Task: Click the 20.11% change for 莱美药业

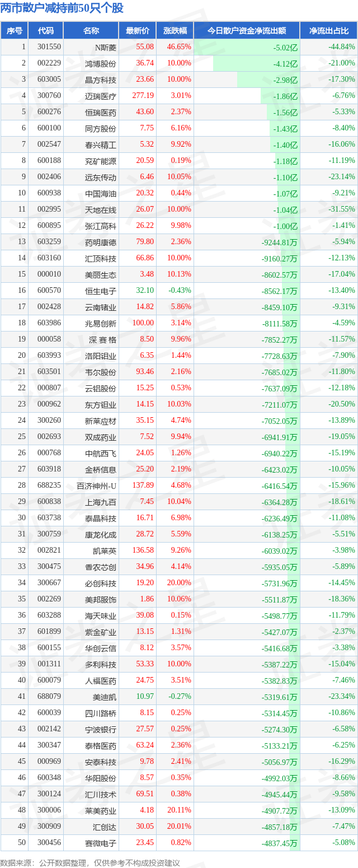Action: [179, 810]
